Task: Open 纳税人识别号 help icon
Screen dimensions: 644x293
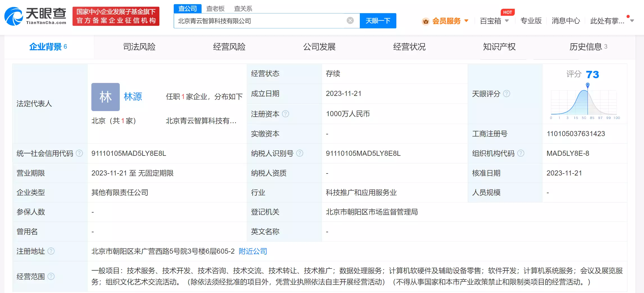Action: 300,153
